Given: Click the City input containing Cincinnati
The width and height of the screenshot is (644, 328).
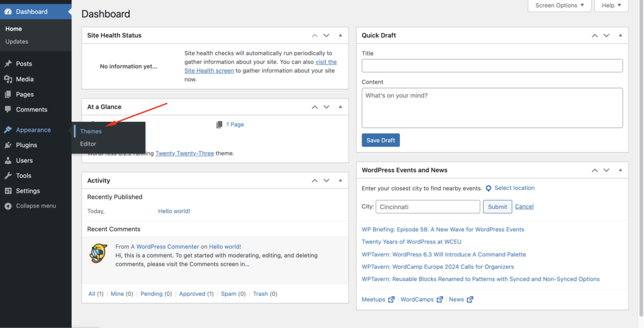Looking at the screenshot, I should tap(428, 207).
